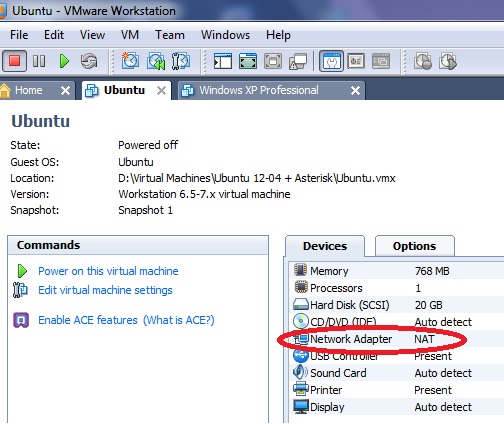Viewport: 504px width, 424px height.
Task: Select the Console view toolbar icon
Action: point(381,61)
